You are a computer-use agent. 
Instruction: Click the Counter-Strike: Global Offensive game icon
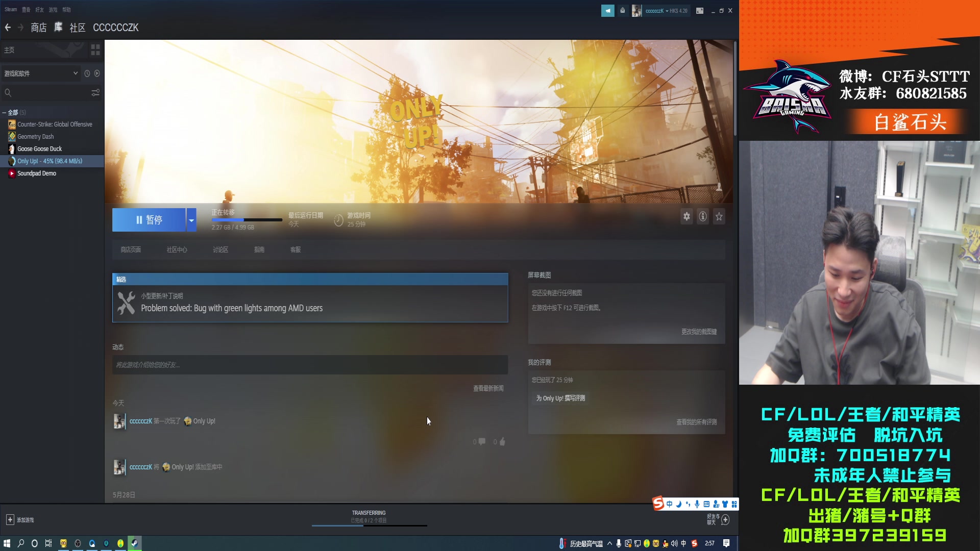coord(12,124)
